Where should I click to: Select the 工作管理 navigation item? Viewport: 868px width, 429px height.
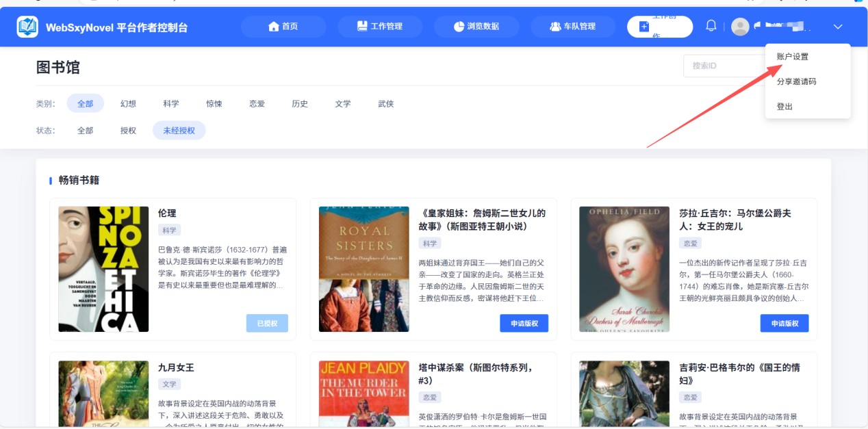click(380, 26)
